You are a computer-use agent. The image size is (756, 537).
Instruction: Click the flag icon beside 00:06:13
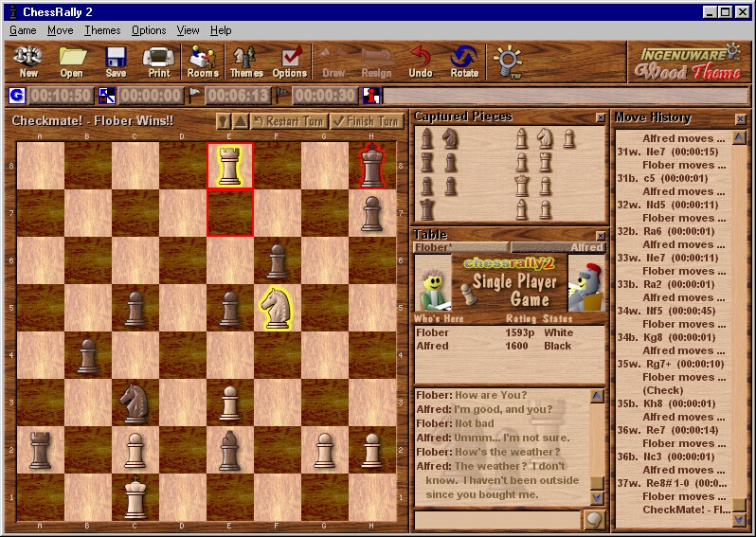point(194,96)
